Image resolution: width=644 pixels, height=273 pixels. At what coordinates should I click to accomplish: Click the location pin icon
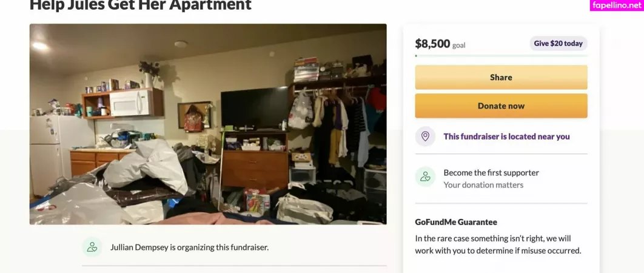click(425, 136)
